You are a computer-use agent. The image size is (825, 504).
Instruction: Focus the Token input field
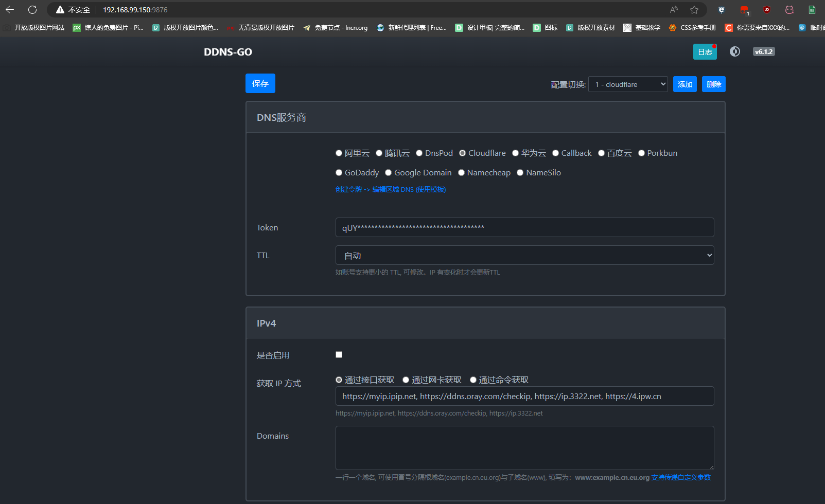point(524,227)
